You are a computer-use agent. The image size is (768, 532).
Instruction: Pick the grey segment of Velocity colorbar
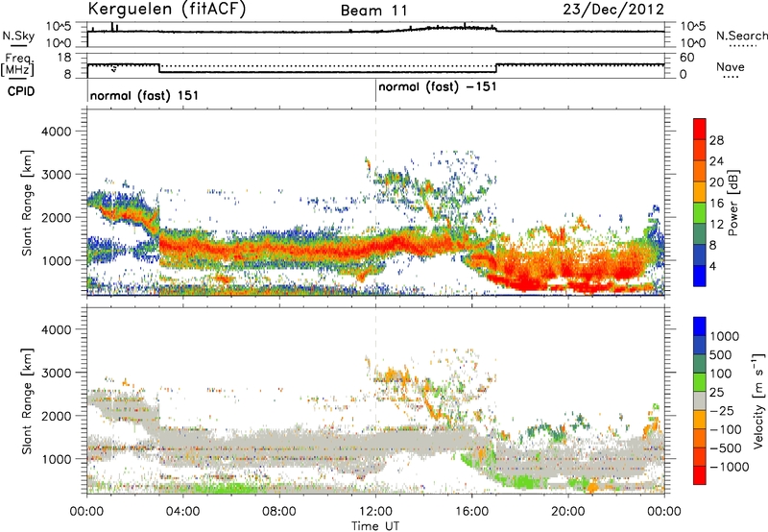(700, 400)
